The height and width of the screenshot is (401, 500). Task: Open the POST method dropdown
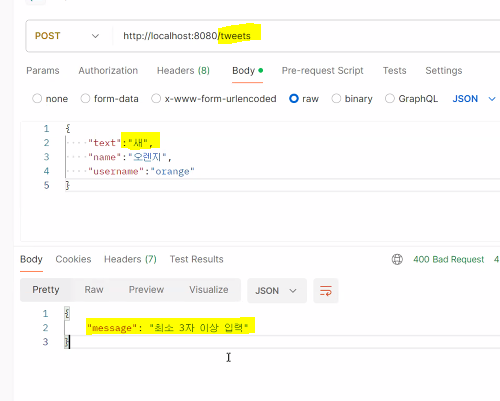67,36
